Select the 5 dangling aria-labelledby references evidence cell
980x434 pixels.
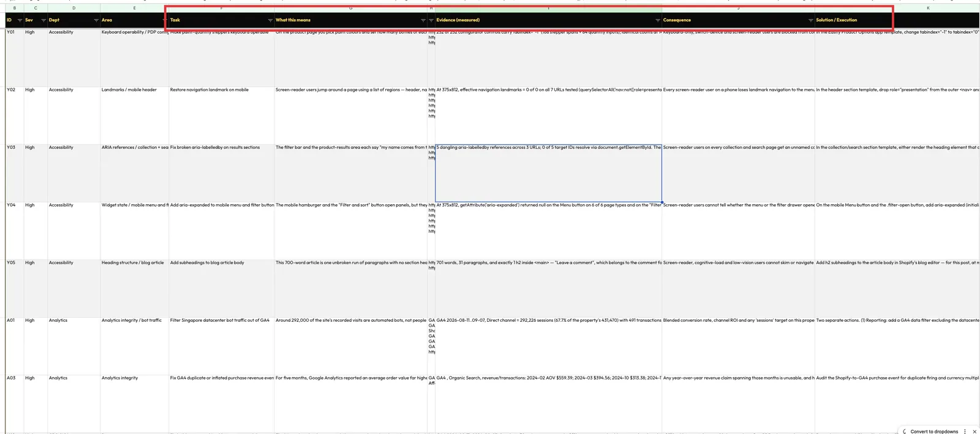[548, 173]
